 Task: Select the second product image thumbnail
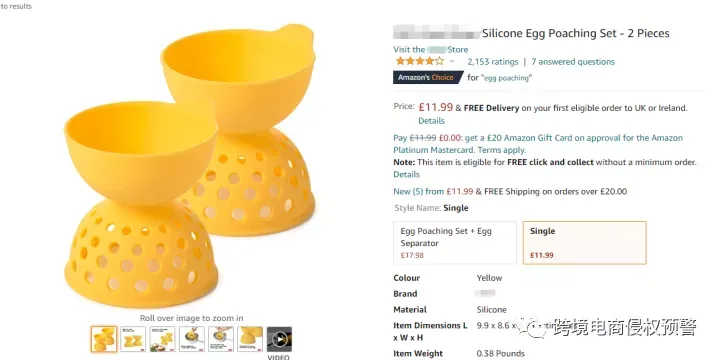click(133, 339)
